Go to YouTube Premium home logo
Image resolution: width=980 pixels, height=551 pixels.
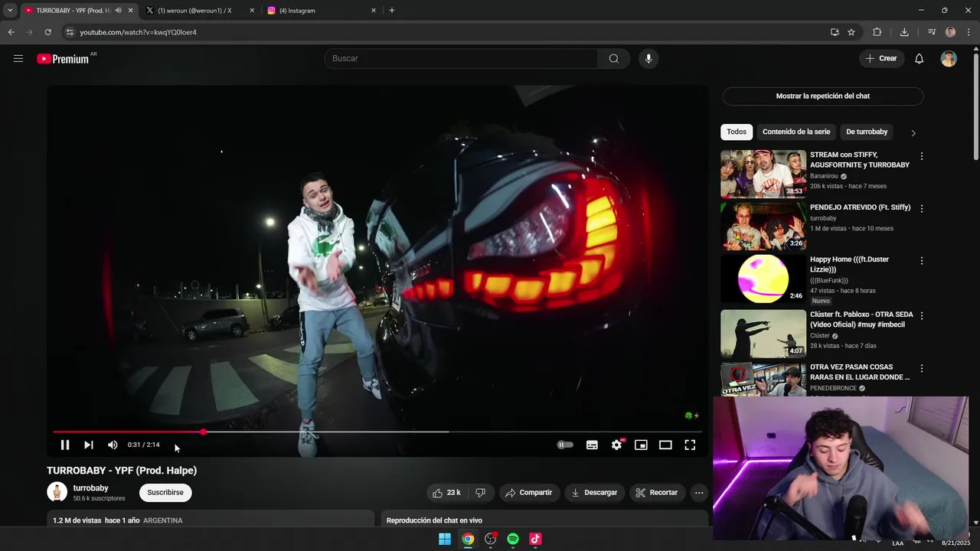[x=64, y=59]
